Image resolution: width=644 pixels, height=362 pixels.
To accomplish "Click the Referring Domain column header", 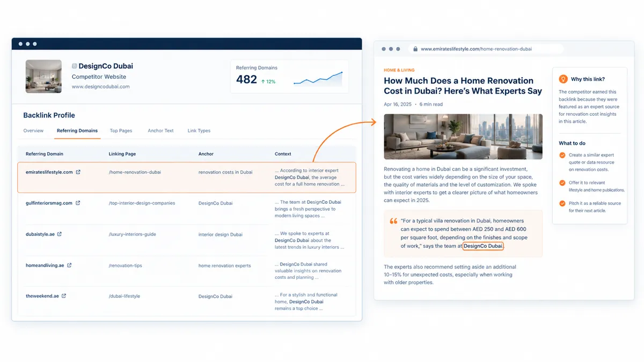I will (45, 154).
